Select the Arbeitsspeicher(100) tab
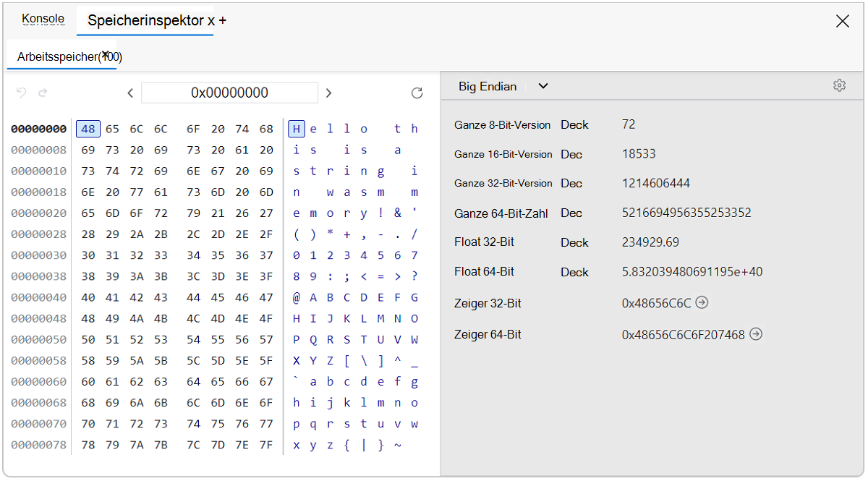868x481 pixels. [x=62, y=56]
